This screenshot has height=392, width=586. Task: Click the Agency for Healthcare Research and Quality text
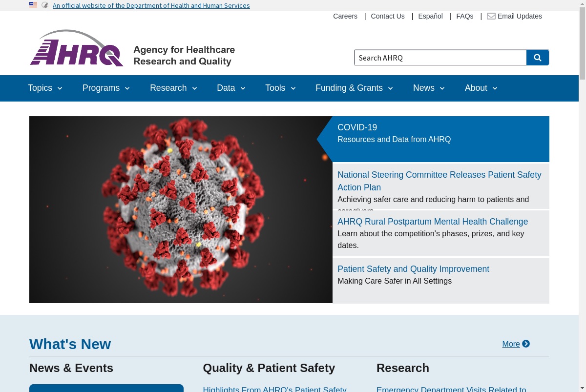(x=184, y=56)
